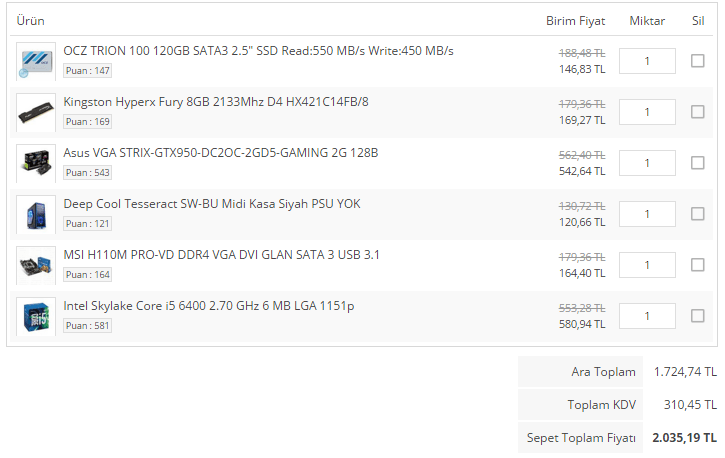Viewport: 725px width, 458px height.
Task: Check the Sil box for Kingston HyperX
Action: coord(698,112)
